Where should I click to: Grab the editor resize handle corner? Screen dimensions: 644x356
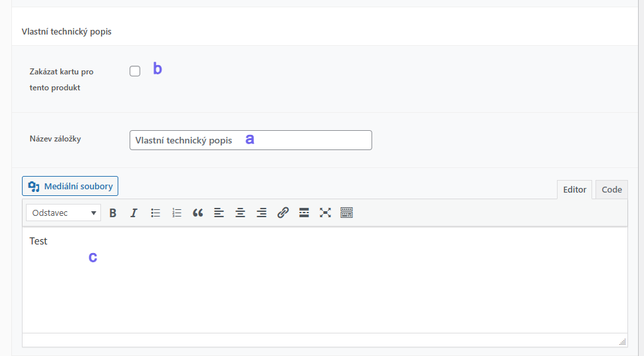(x=623, y=341)
